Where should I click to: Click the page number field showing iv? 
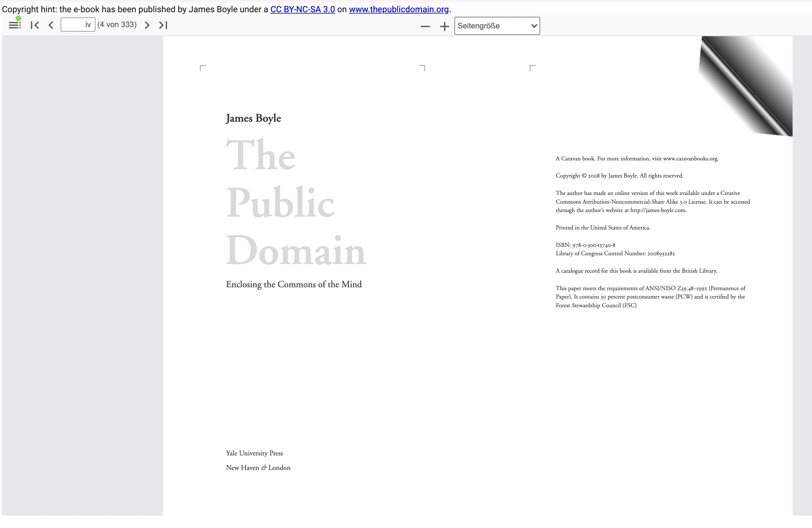click(x=78, y=25)
